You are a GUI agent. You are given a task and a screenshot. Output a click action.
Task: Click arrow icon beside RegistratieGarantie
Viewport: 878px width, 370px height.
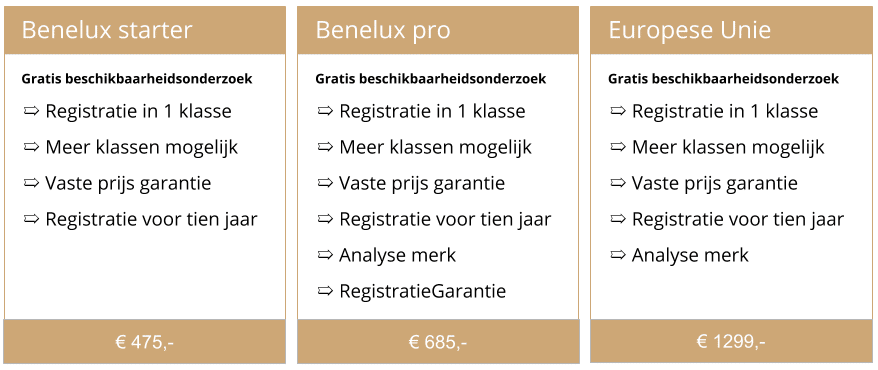(325, 291)
